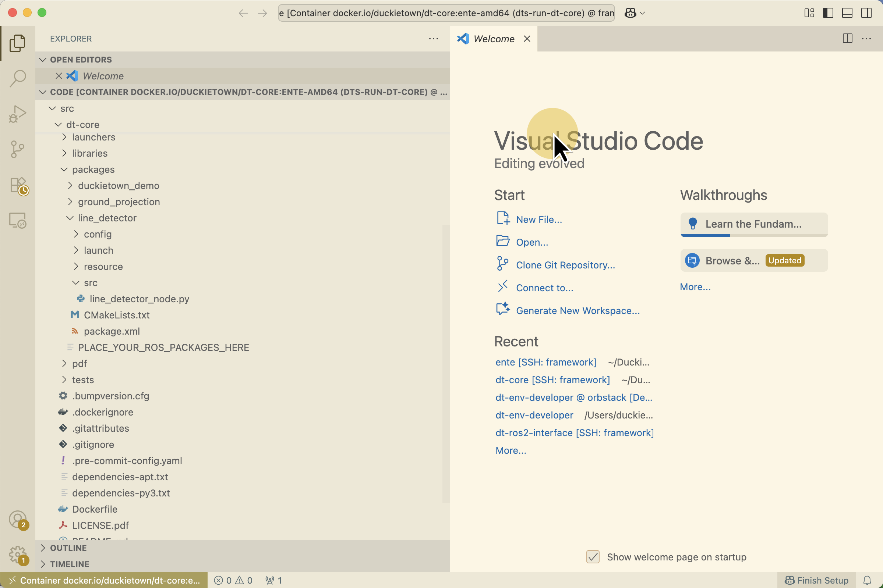This screenshot has height=588, width=883.
Task: Open the Extensions view
Action: tap(17, 186)
